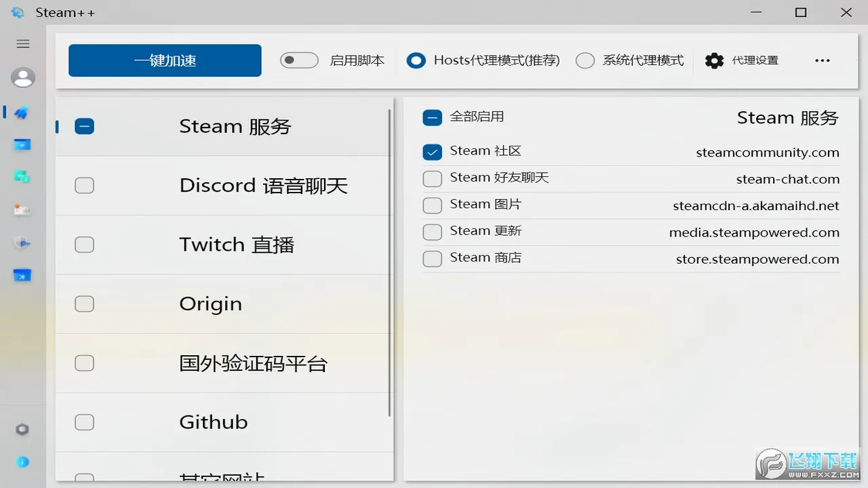Select 系统代理模式 radio button
The height and width of the screenshot is (488, 868).
(585, 60)
